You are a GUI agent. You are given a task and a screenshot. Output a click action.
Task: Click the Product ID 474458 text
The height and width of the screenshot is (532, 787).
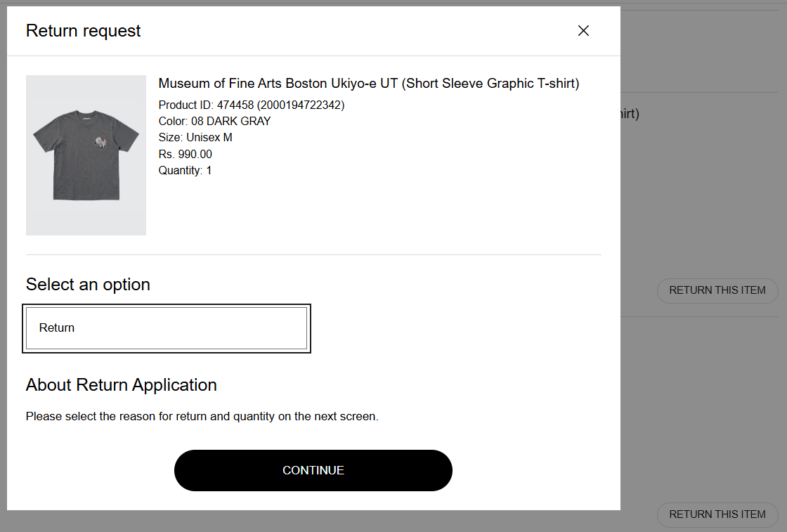pyautogui.click(x=252, y=105)
